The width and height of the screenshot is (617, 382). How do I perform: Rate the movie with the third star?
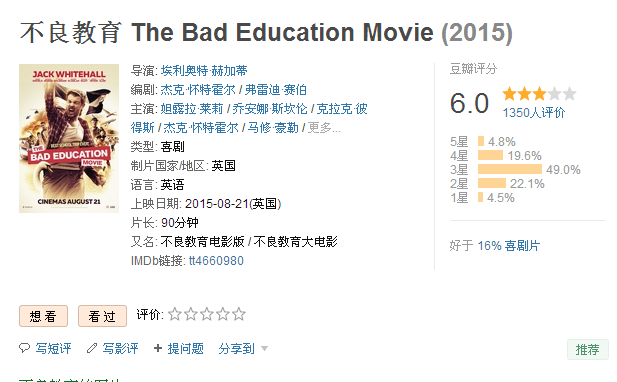[207, 314]
